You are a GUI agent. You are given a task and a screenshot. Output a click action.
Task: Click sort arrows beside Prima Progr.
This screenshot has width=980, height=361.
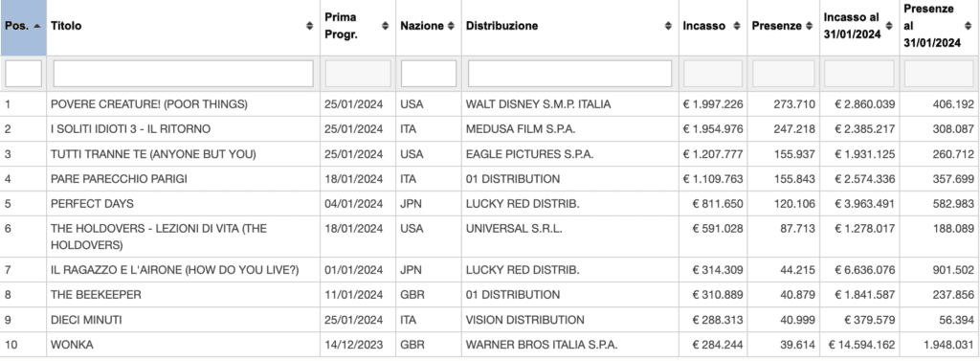point(385,26)
